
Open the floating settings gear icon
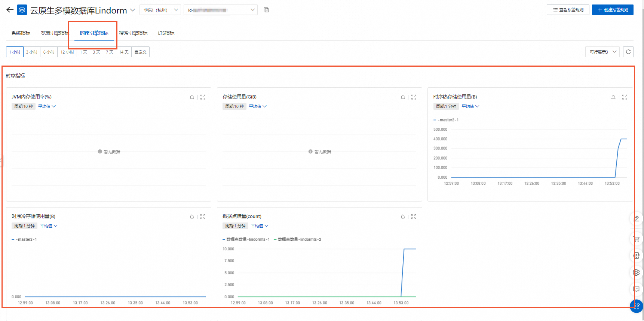pyautogui.click(x=637, y=272)
